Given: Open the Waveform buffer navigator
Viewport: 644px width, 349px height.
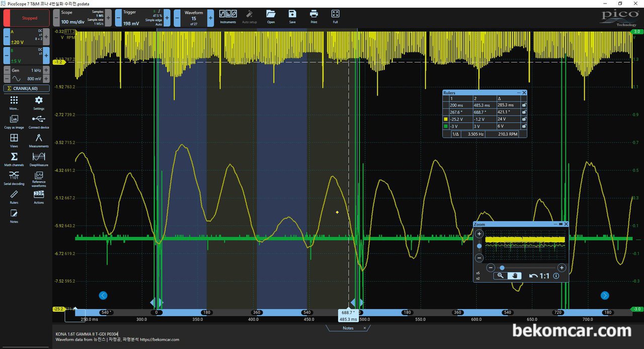Looking at the screenshot, I should coord(194,18).
